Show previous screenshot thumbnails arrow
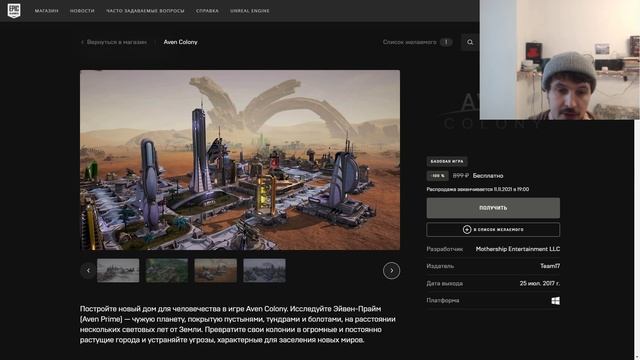Image resolution: width=640 pixels, height=360 pixels. pos(88,271)
